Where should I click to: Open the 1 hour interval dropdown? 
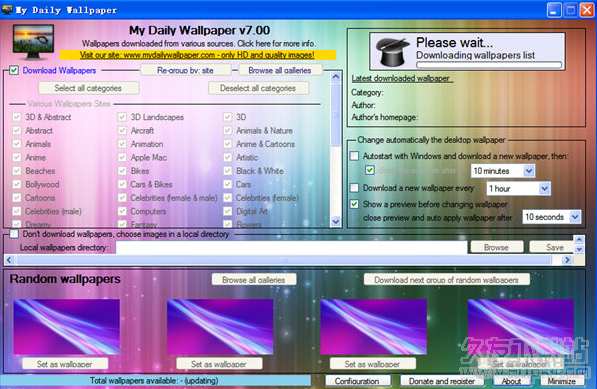519,188
